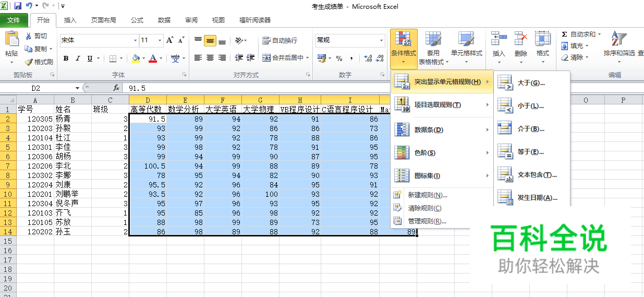Open the Fill (填充) dropdown

575,46
